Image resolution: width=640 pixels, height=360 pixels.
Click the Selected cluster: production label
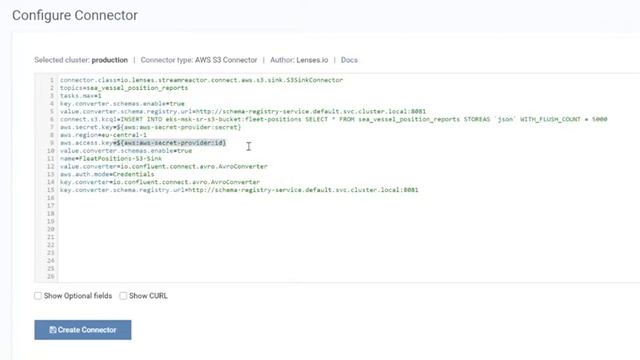(81, 60)
